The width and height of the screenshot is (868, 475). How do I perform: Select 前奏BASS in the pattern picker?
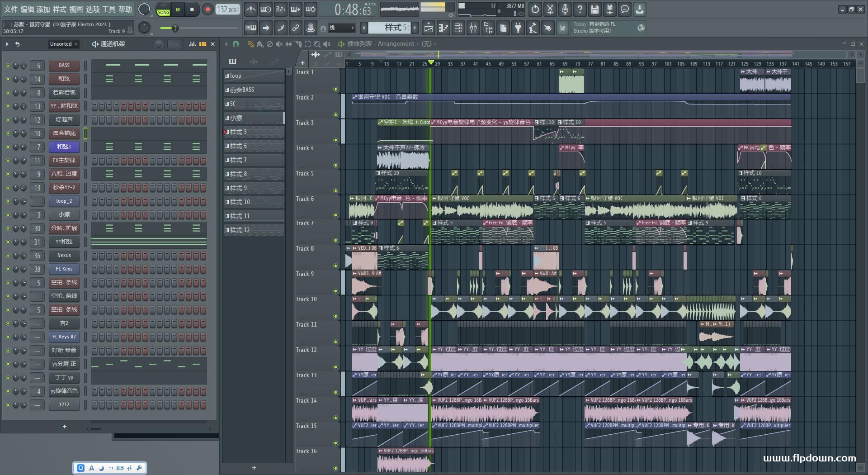[x=254, y=90]
